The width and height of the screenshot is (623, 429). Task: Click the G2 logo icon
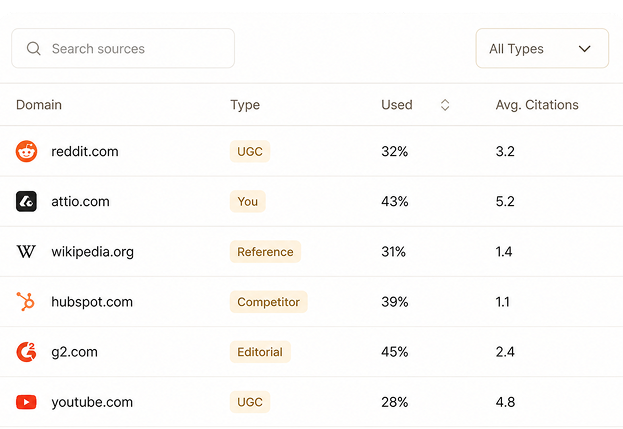coord(26,352)
